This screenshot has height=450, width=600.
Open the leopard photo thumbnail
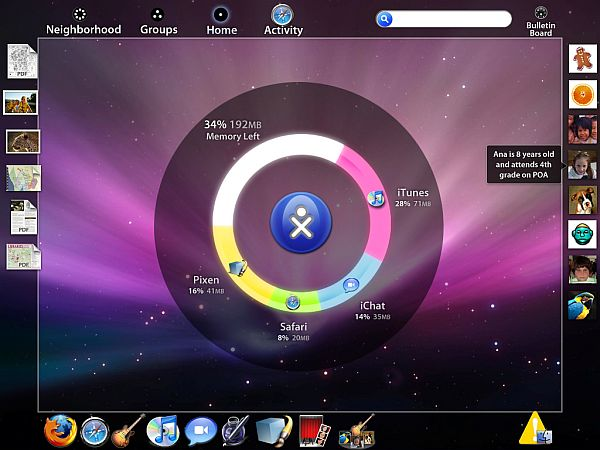point(23,142)
